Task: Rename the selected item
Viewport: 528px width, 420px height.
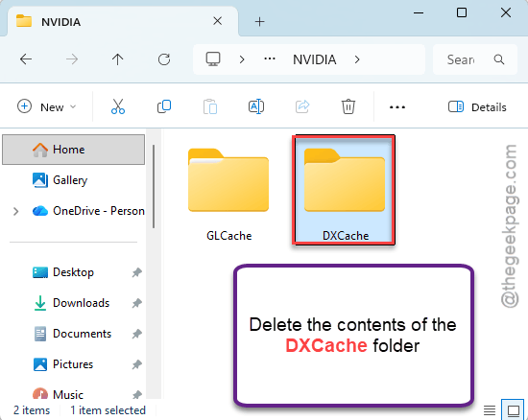Action: pos(256,106)
